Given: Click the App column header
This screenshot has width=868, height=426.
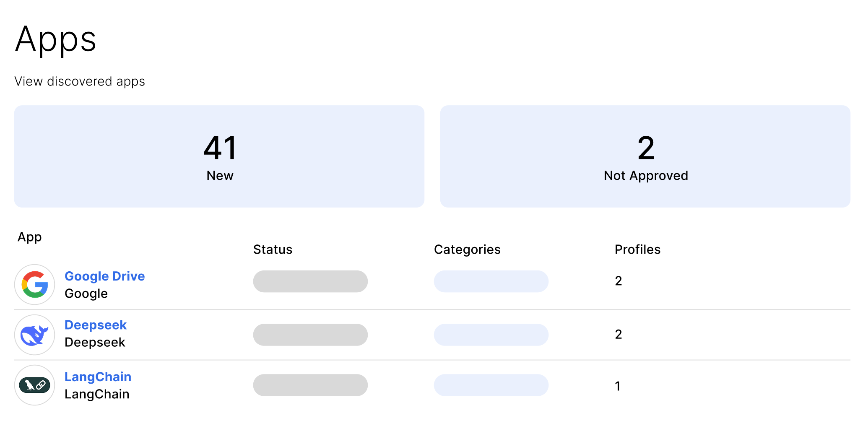Looking at the screenshot, I should click(x=30, y=237).
